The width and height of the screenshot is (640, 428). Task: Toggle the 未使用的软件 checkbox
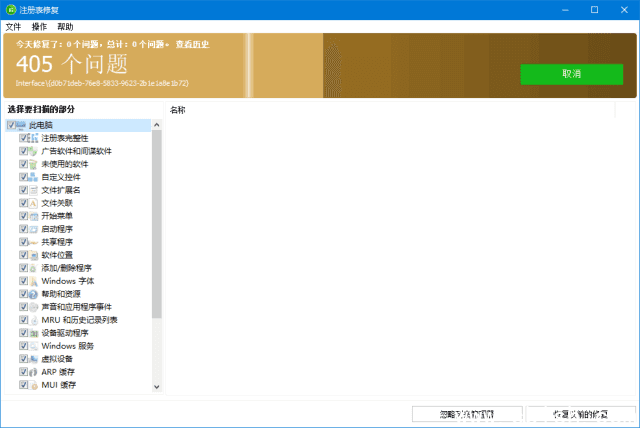coord(23,164)
